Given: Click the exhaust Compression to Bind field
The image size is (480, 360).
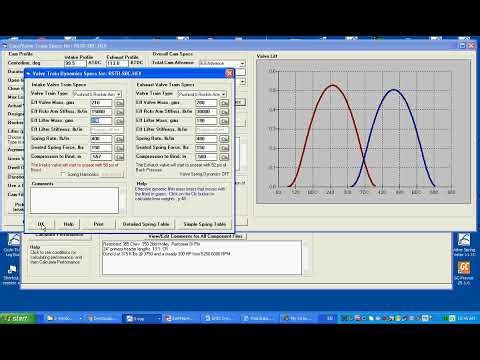Looking at the screenshot, I should [x=207, y=157].
